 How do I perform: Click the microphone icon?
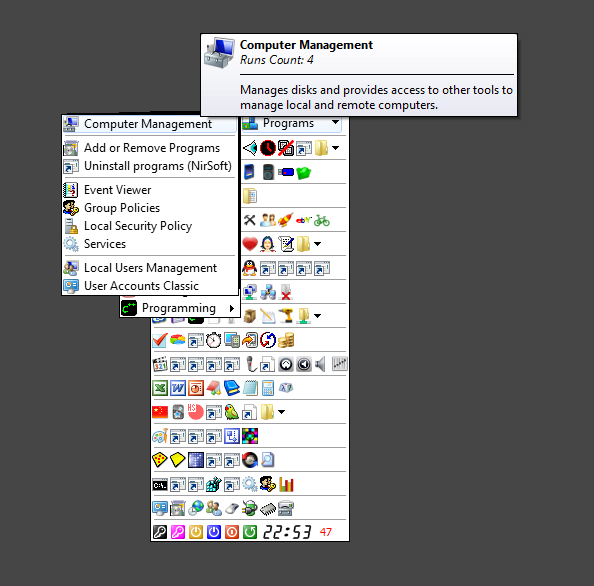250,364
